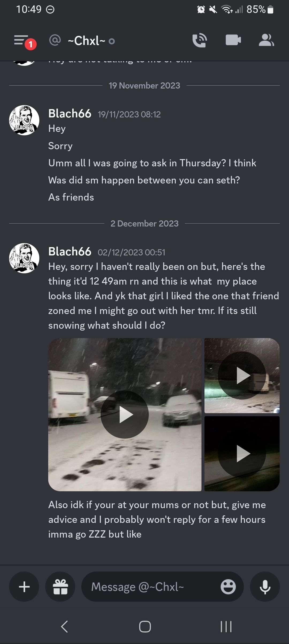Tap Blach66 avatar on 2 December message

coord(24,258)
